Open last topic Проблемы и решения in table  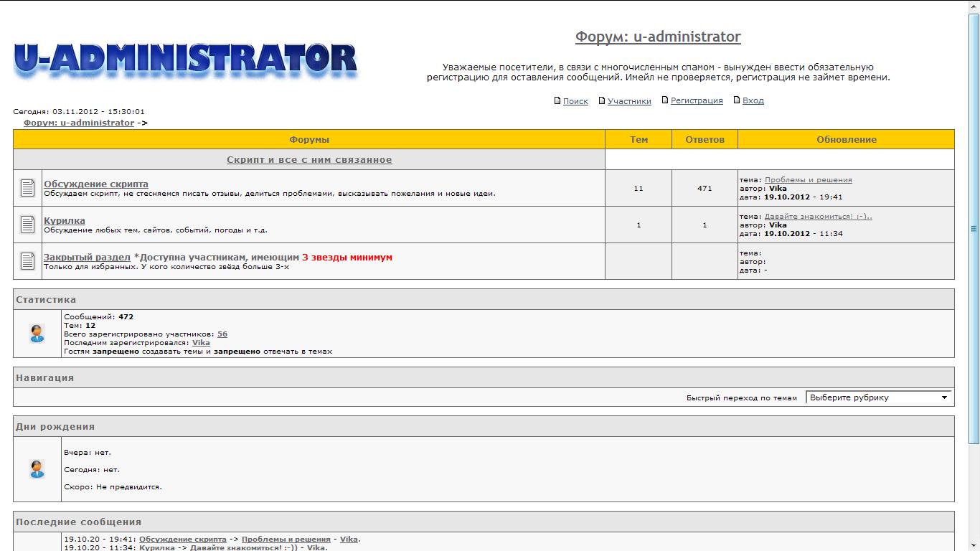pos(809,180)
